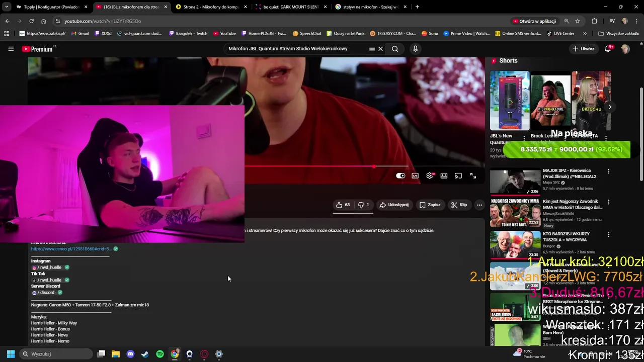
Task: Open options for KTO BARDZIEJ WKURZY video
Action: click(x=608, y=235)
